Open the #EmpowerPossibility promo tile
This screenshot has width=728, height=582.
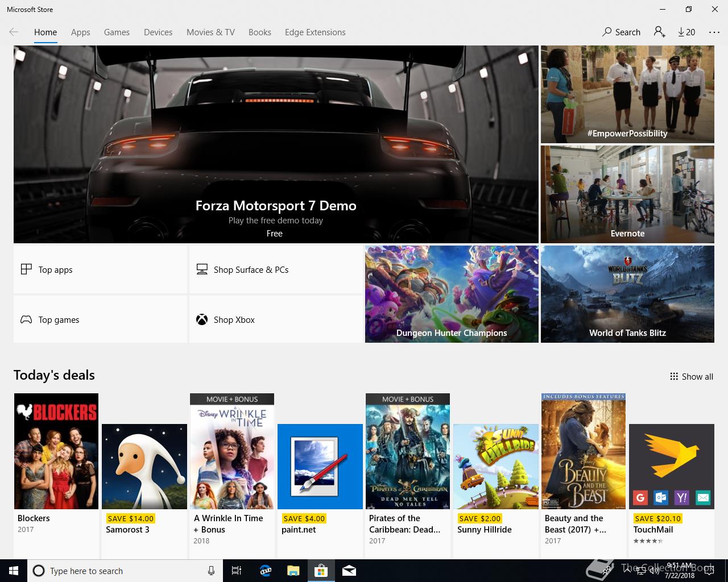click(x=627, y=94)
